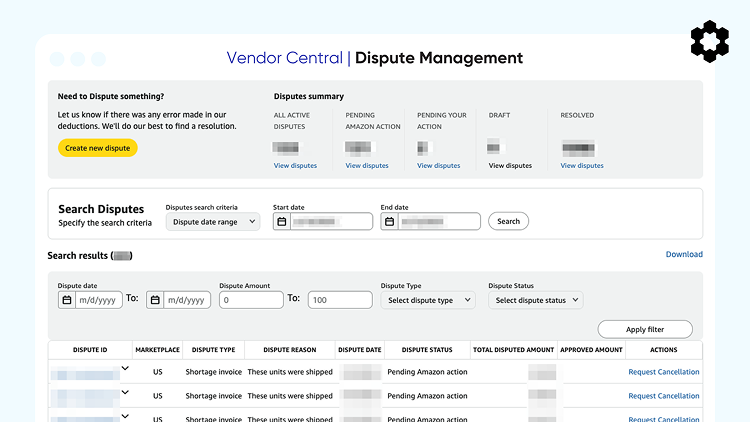Click the hexagon logo icon at top right
This screenshot has width=750, height=422.
(710, 42)
